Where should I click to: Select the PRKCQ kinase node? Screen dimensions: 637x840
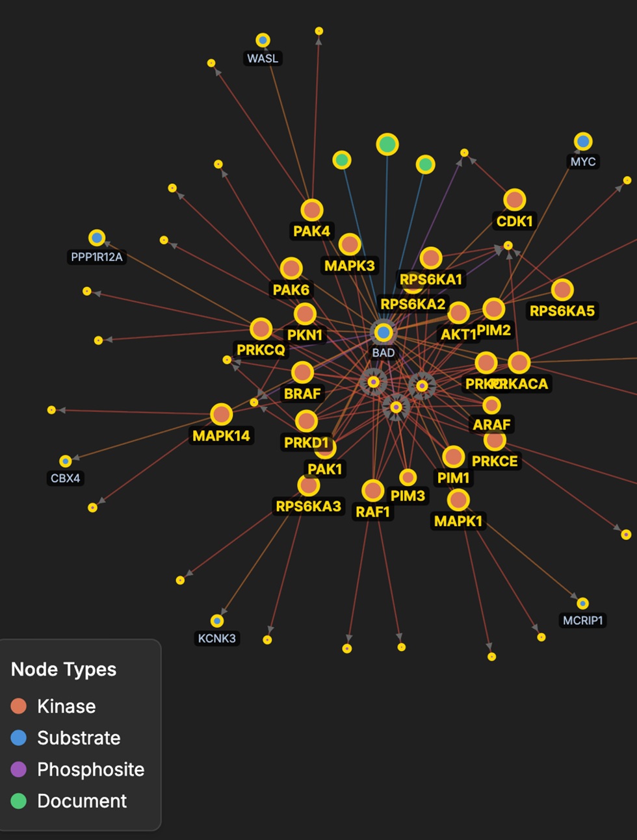(261, 329)
